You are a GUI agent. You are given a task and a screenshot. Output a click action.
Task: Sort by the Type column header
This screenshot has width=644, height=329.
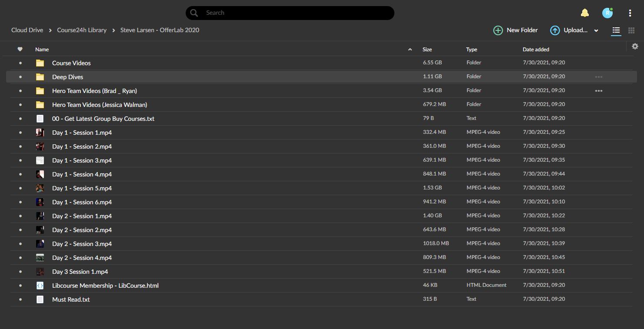click(x=471, y=50)
